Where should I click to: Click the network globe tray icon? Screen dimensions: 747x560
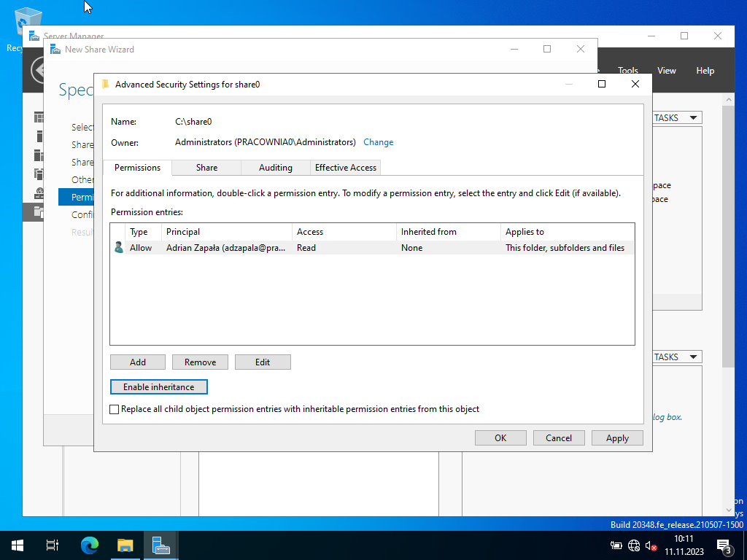click(x=634, y=545)
